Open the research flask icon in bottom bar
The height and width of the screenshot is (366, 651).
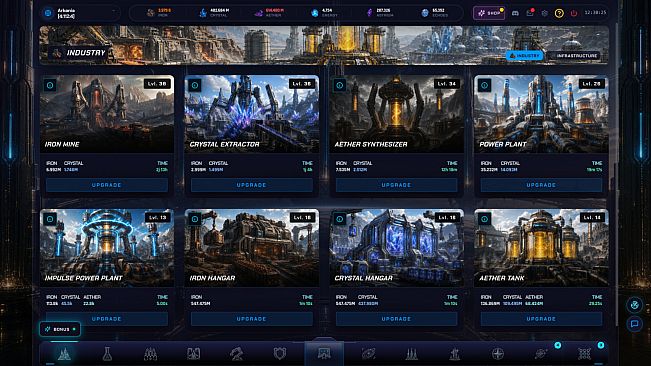(107, 354)
